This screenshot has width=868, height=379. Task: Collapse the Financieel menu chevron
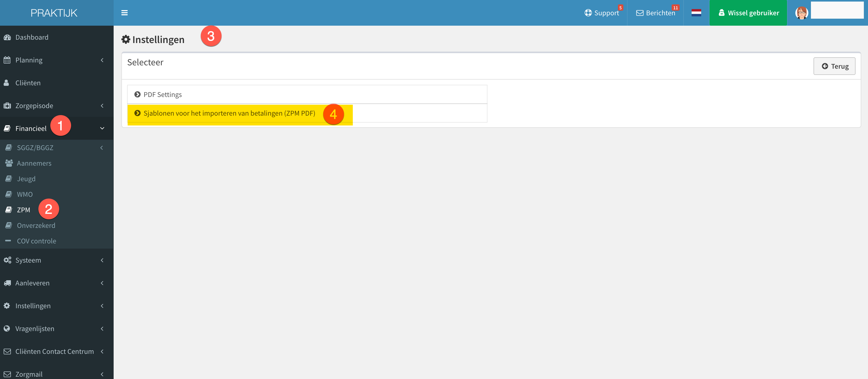pyautogui.click(x=102, y=129)
